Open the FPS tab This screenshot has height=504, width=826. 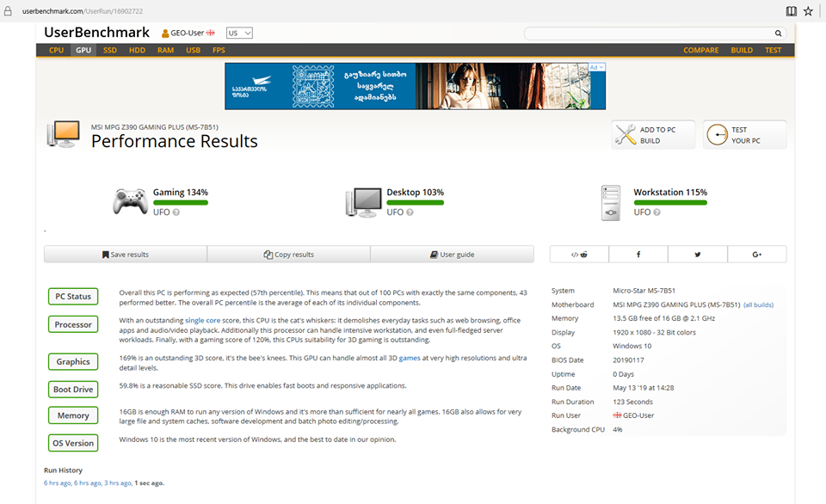point(219,50)
